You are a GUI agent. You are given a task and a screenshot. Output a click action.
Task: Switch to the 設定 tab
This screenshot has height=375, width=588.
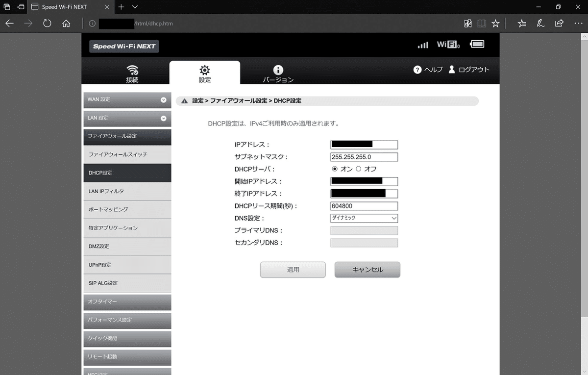click(x=205, y=73)
